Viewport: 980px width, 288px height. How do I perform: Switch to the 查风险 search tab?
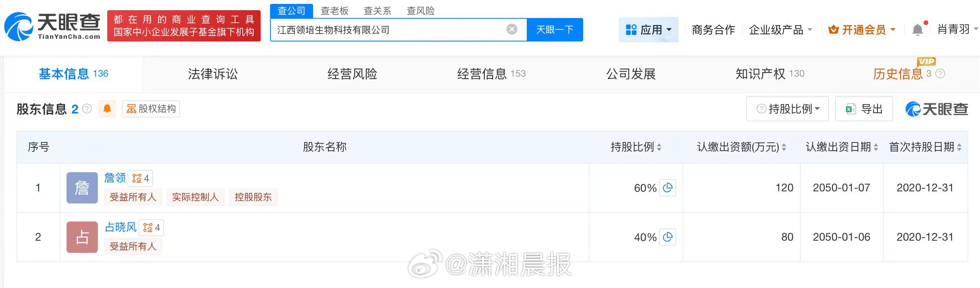(421, 11)
